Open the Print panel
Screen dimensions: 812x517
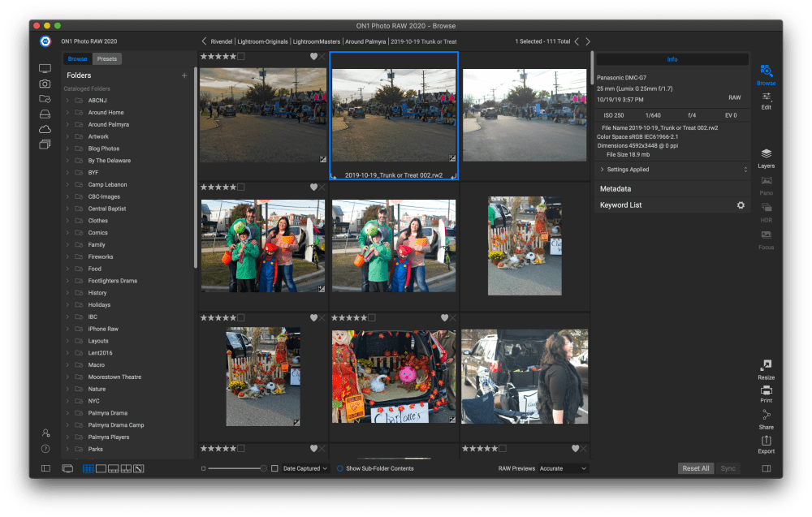coord(766,393)
